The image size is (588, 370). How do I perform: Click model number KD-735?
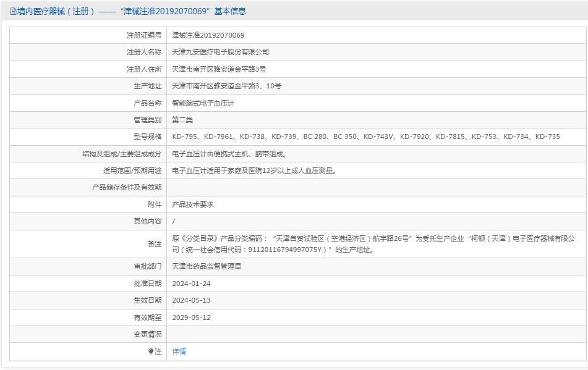pyautogui.click(x=547, y=137)
